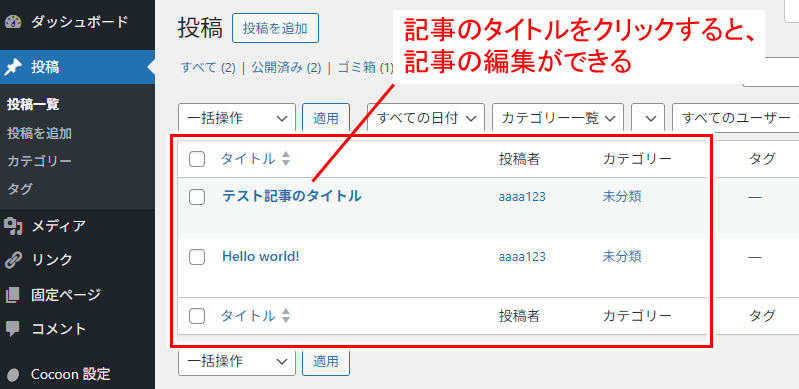Click author aaaa123 in Hello world! row
Image resolution: width=799 pixels, height=389 pixels.
[x=522, y=257]
